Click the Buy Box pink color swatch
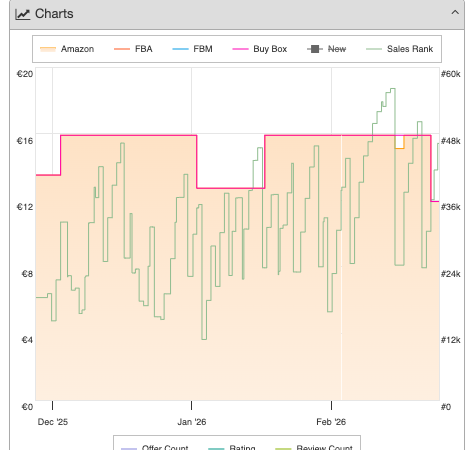The image size is (474, 450). click(x=240, y=49)
